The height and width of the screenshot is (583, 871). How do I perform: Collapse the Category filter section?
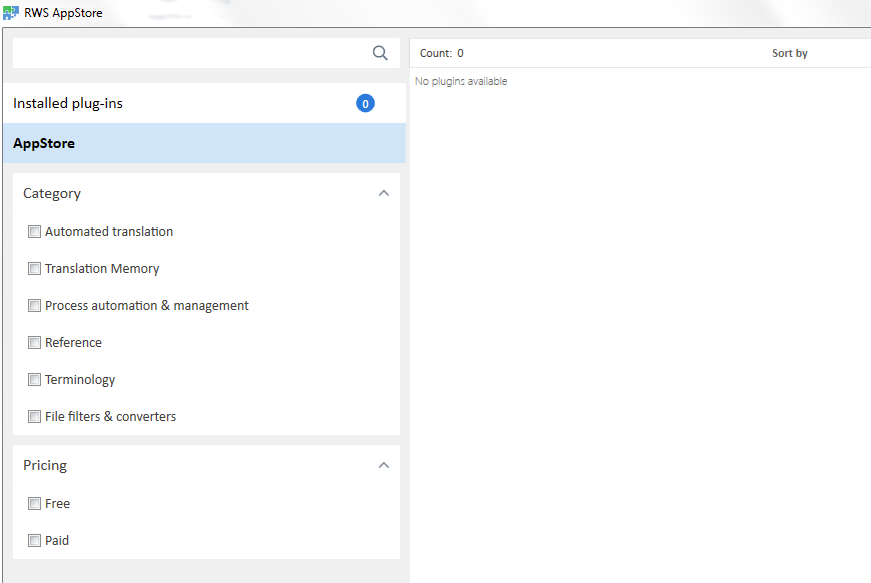(x=383, y=193)
